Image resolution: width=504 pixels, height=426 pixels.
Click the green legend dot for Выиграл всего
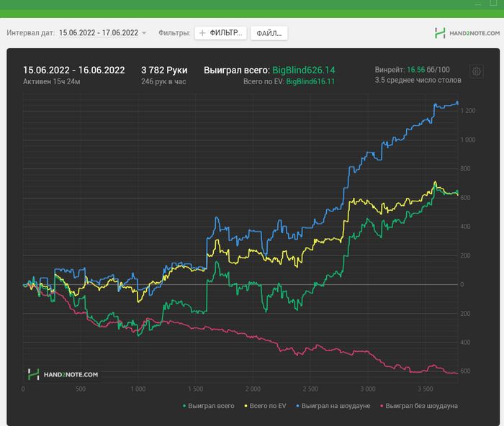[184, 406]
